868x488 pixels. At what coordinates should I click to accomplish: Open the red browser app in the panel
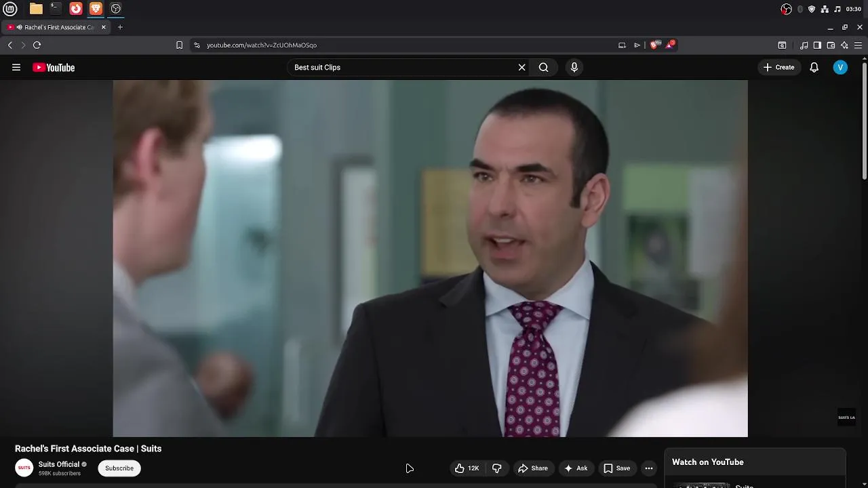76,9
